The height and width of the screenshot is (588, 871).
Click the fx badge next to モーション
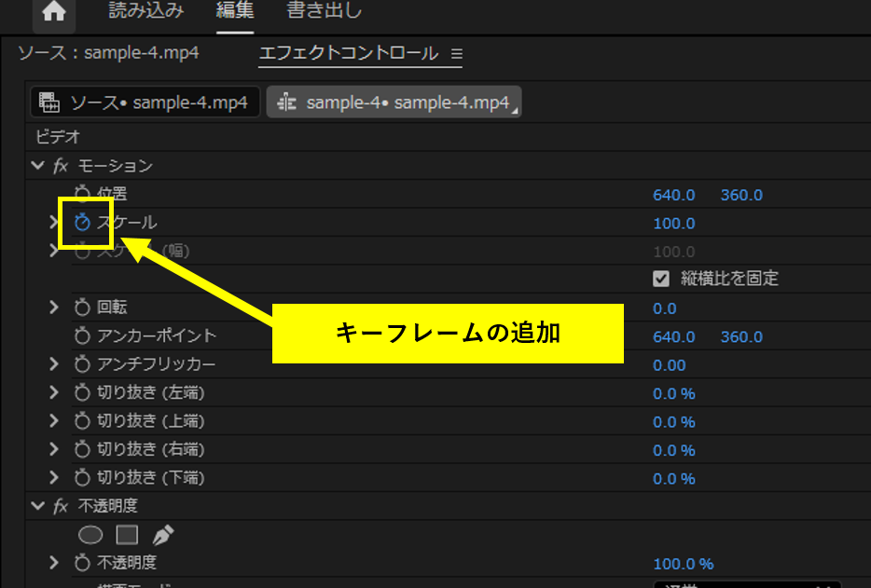click(x=60, y=165)
